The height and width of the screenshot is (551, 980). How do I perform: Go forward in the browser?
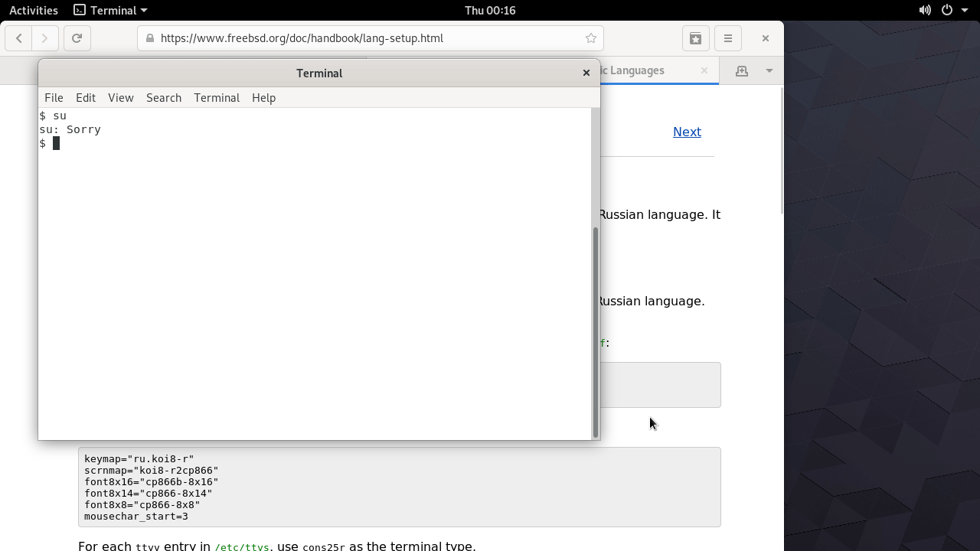45,38
